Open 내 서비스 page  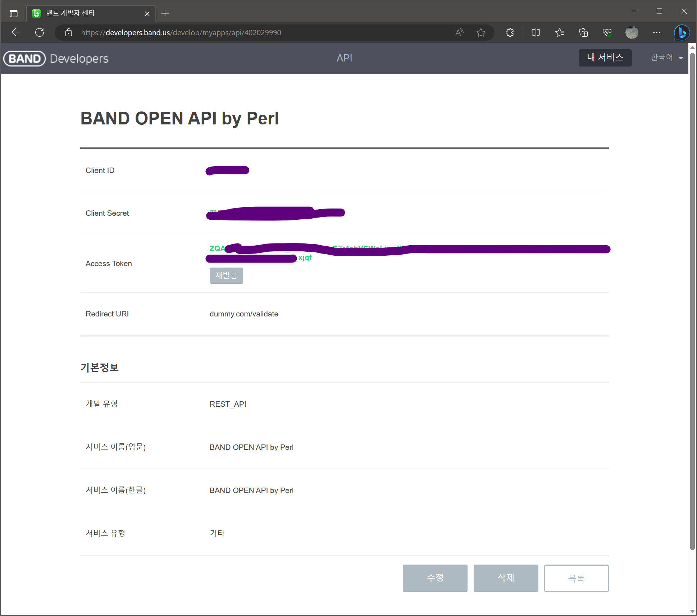coord(605,58)
